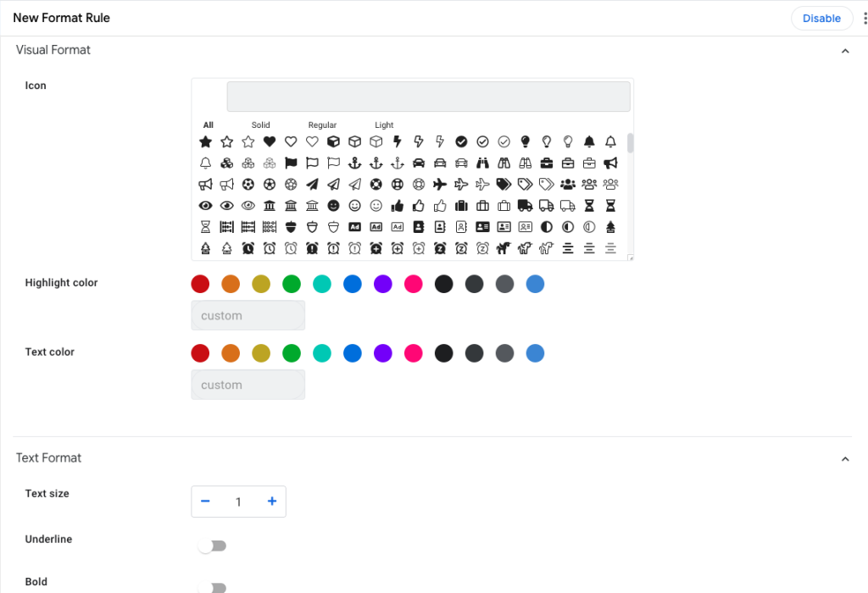Choose the solid airplane icon
Viewport: 868px width, 593px height.
pos(440,184)
